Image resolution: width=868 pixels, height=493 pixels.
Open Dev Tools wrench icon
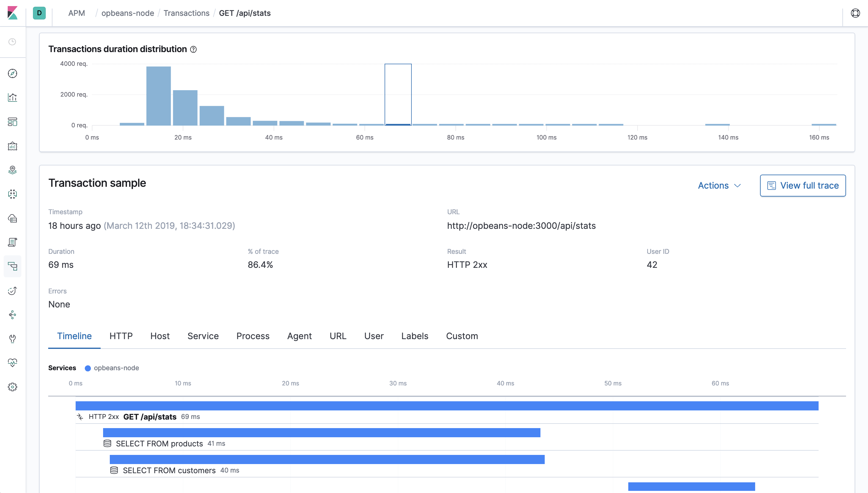pos(13,339)
